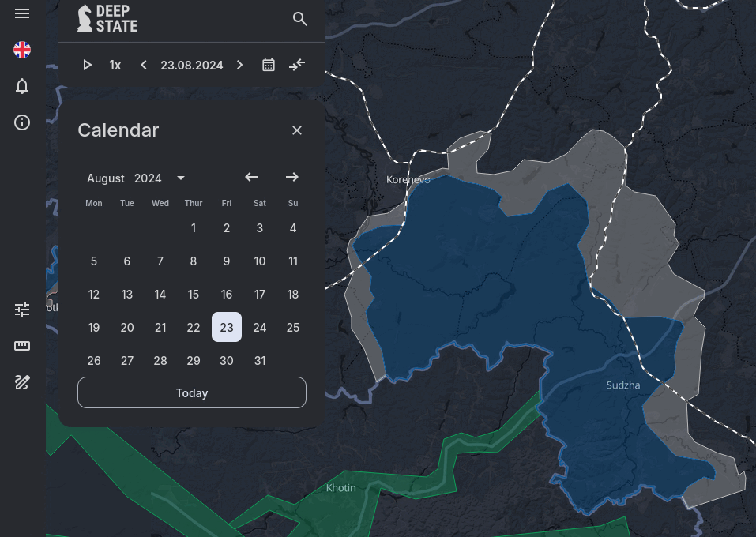Close the Calendar panel

click(x=297, y=130)
